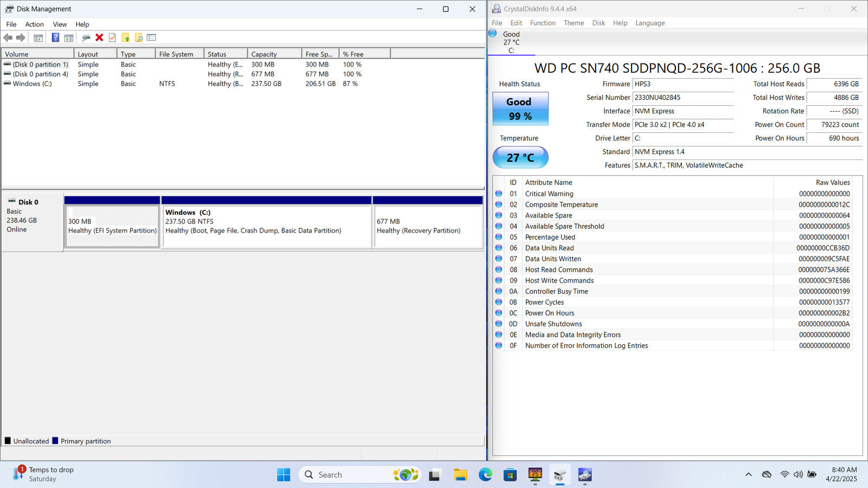Sort by the % Free column header
Screen dimensions: 868x488
[365, 54]
